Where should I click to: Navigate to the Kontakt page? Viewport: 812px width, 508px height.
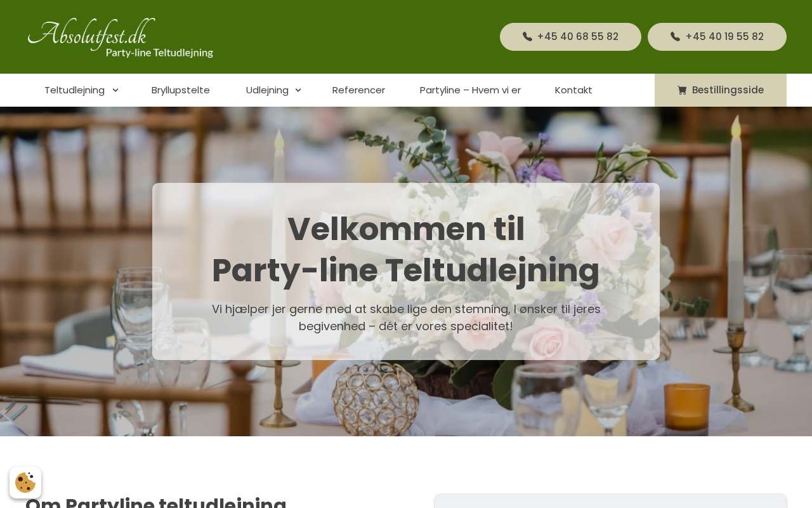573,90
